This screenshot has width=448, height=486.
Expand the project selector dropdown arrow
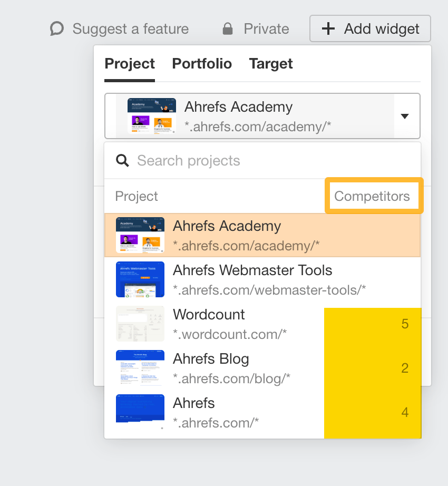(405, 116)
